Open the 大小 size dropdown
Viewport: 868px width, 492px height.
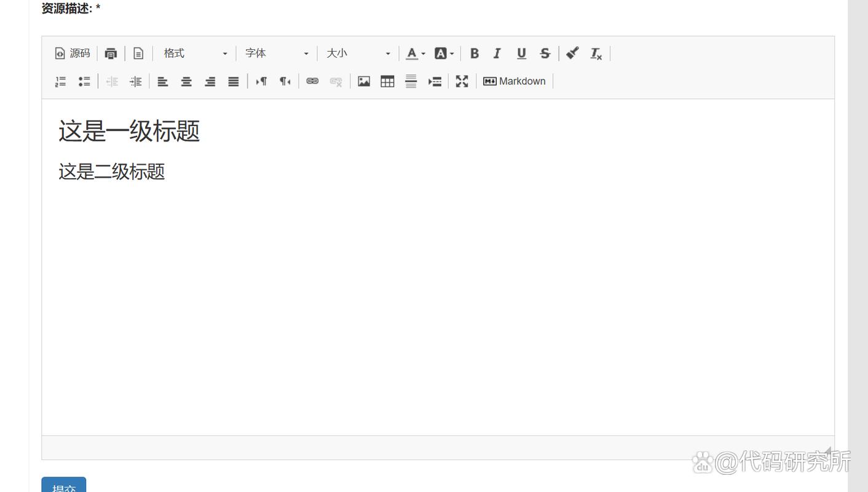[x=358, y=54]
